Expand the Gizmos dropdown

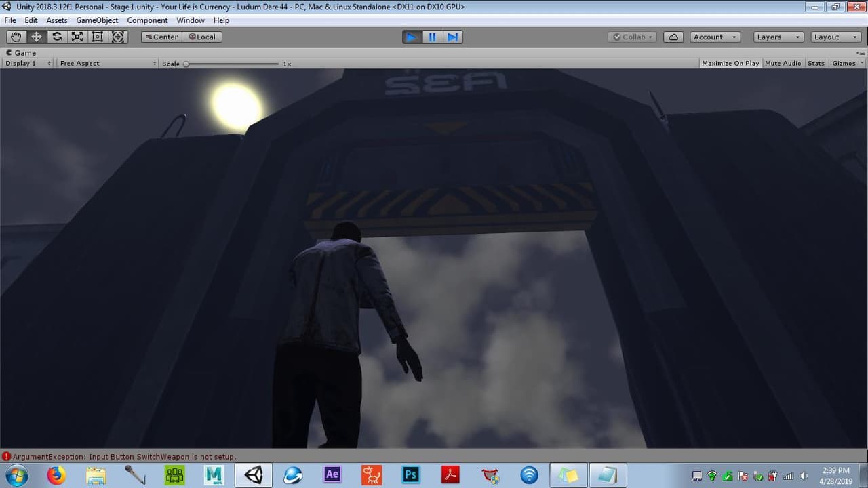coord(848,63)
